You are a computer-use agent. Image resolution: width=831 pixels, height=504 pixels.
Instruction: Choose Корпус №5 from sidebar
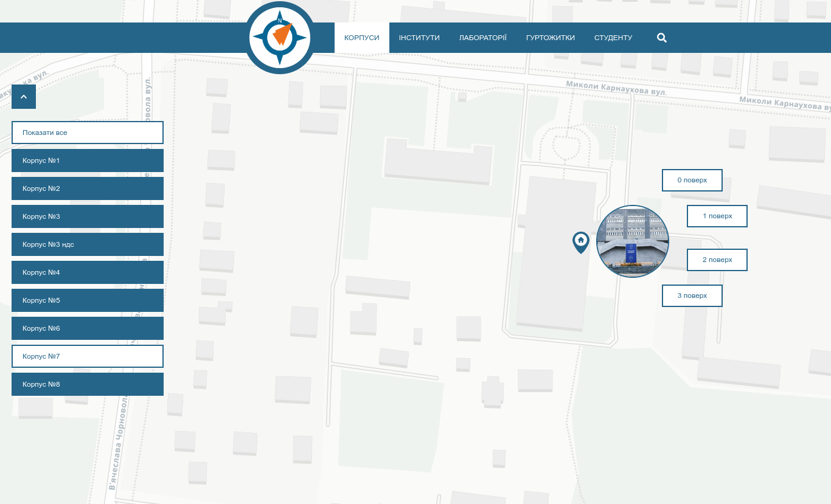coord(88,300)
